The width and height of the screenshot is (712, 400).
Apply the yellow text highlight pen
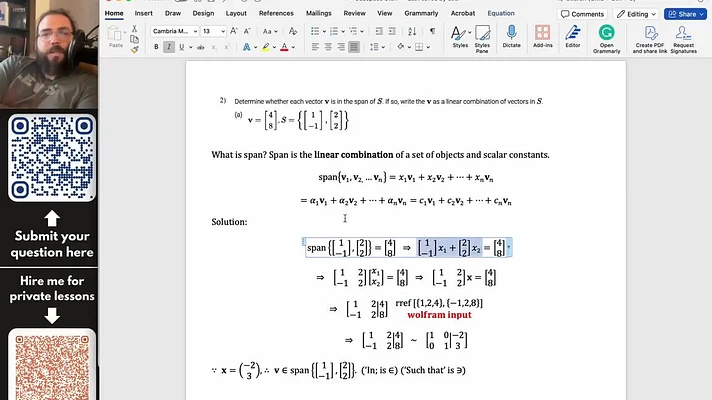pyautogui.click(x=266, y=47)
